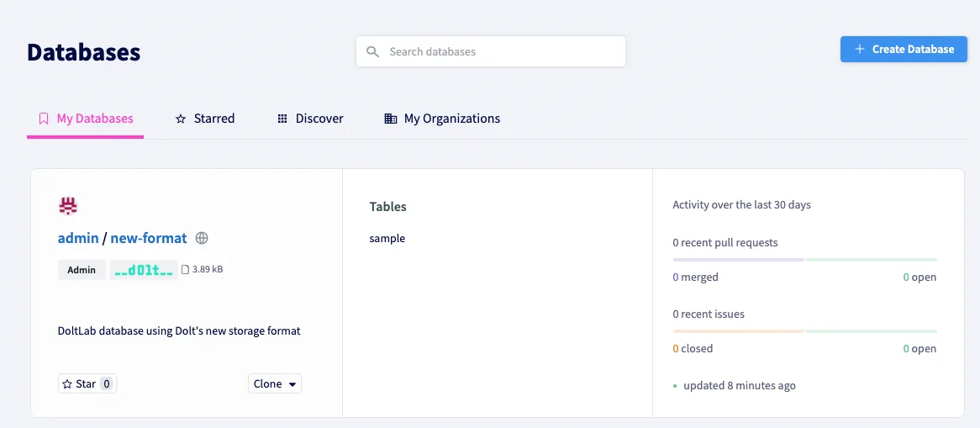Click the globe public visibility icon

pyautogui.click(x=202, y=238)
